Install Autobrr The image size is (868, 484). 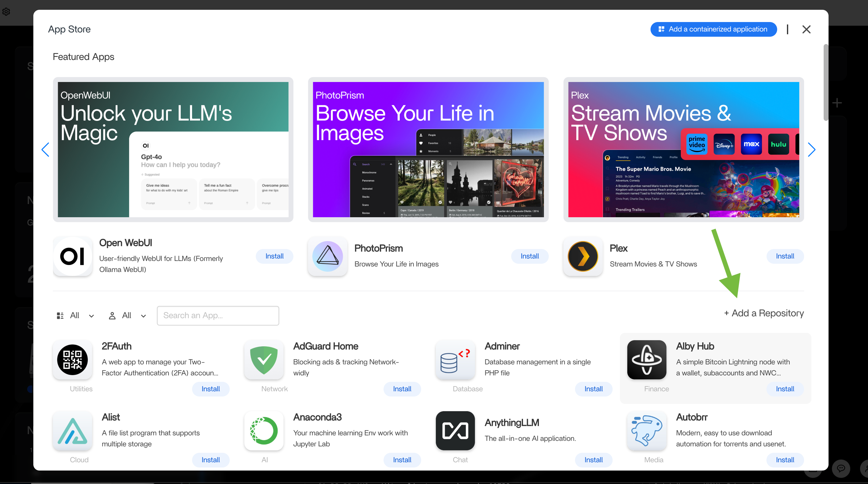coord(785,460)
